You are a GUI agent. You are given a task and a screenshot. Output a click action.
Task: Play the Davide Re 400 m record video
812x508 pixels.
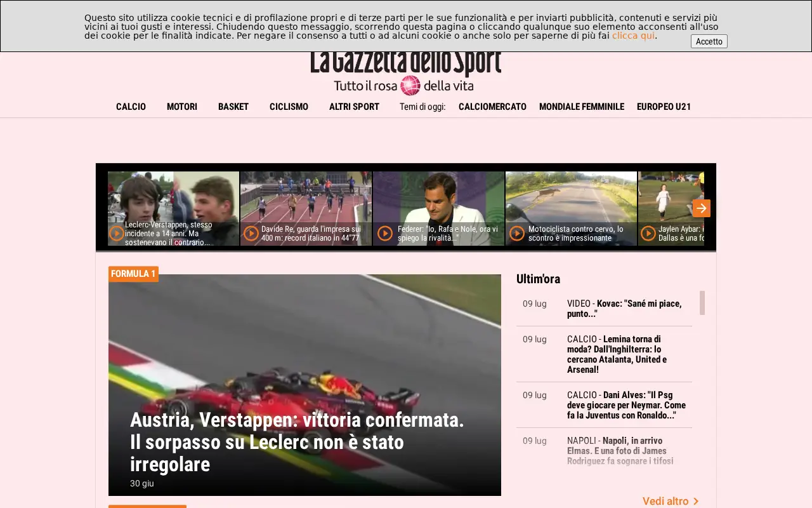251,233
